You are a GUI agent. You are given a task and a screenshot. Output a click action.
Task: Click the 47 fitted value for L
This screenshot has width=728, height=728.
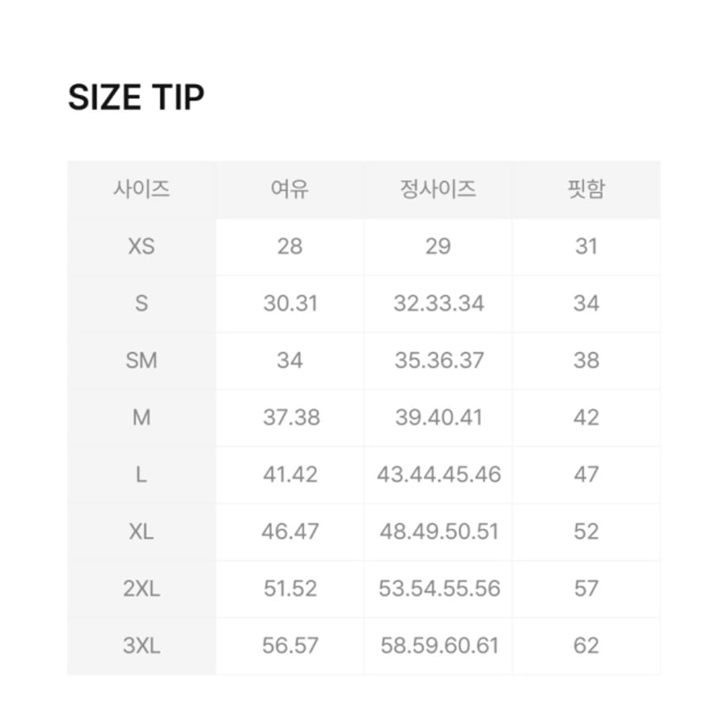(586, 475)
